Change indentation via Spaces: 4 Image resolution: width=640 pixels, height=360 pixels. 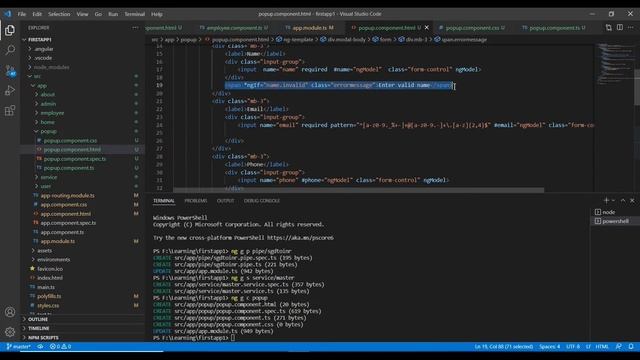(549, 347)
